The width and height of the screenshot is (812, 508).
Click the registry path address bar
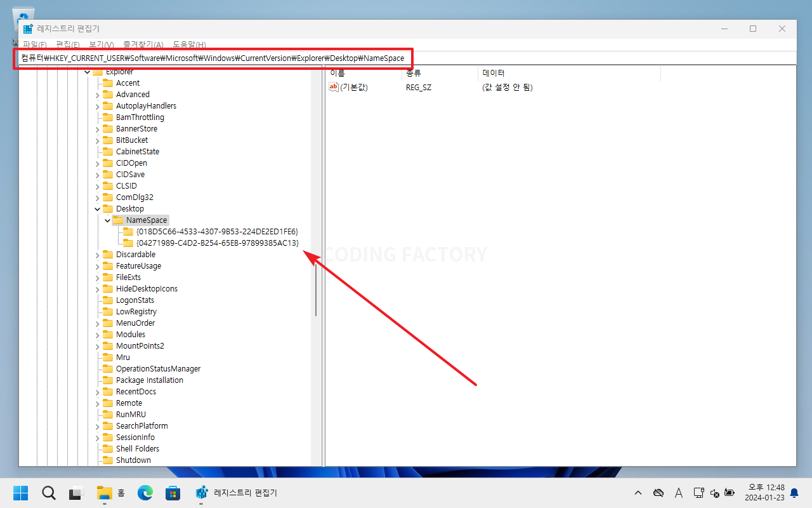[406, 58]
